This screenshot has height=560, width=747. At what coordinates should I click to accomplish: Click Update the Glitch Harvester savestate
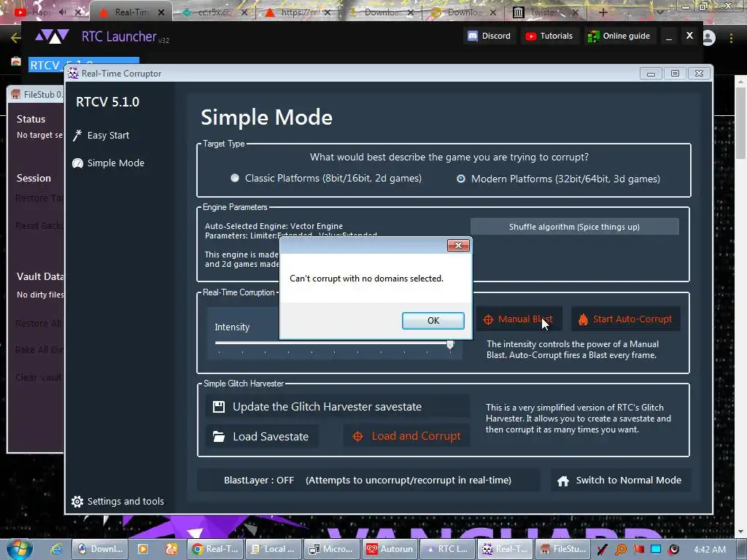[337, 407]
